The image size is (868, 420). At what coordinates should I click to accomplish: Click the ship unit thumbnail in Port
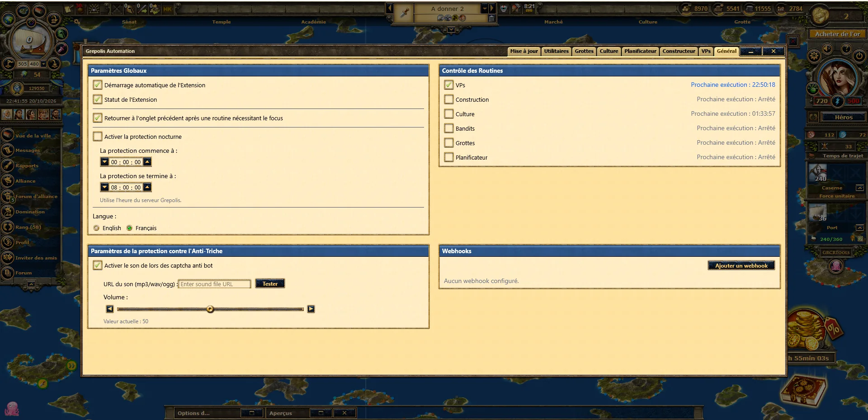(818, 212)
